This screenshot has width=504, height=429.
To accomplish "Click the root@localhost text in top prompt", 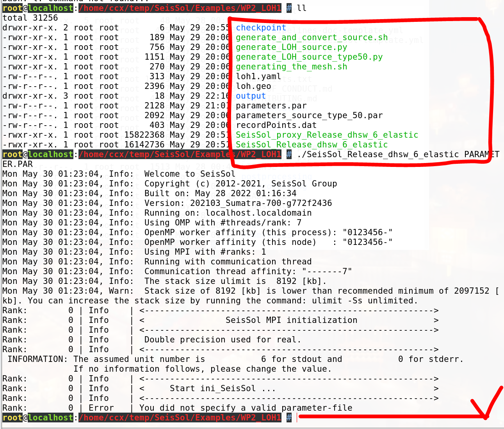I will pos(37,8).
